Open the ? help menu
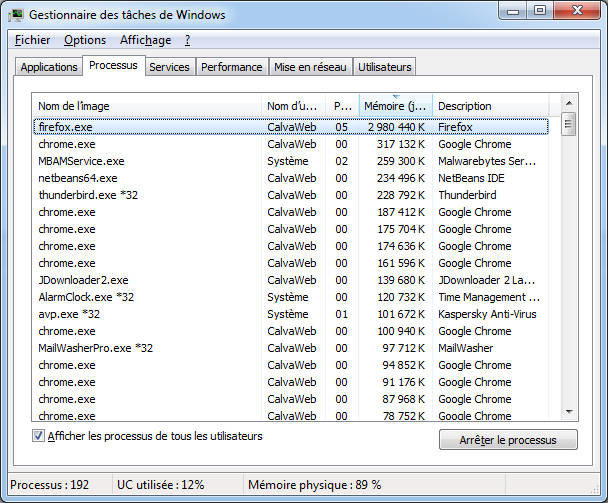Viewport: 608px width, 503px height. (x=187, y=40)
